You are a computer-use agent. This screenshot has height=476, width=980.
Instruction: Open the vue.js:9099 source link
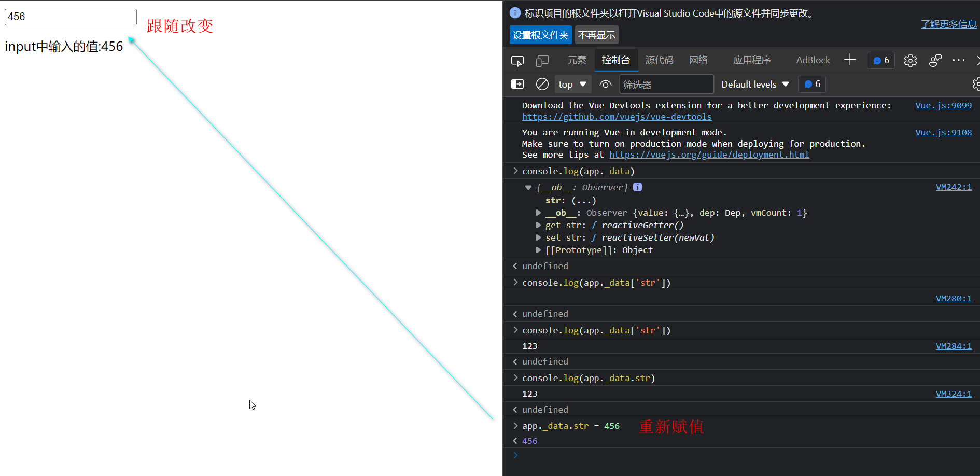click(943, 105)
